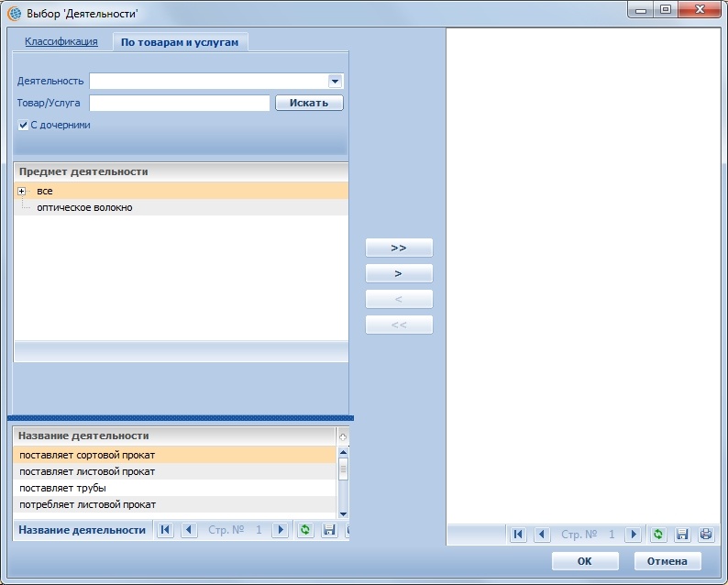Click the save icon in left grid toolbar

[329, 530]
